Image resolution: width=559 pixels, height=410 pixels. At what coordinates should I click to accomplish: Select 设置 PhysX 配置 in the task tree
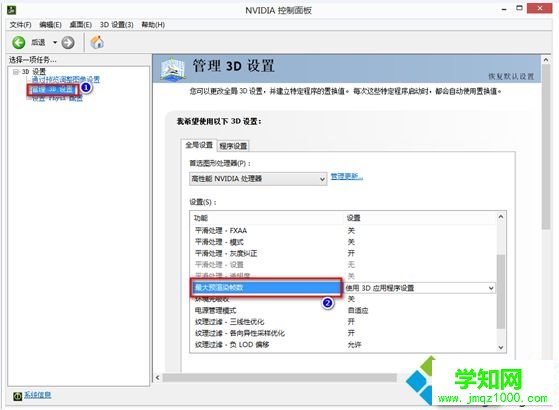[x=57, y=98]
